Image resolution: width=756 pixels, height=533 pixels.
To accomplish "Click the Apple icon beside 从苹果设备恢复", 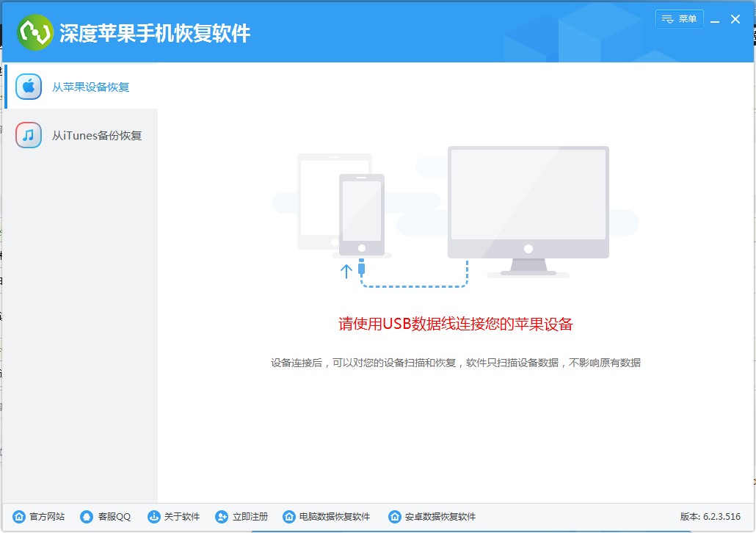I will [x=27, y=86].
